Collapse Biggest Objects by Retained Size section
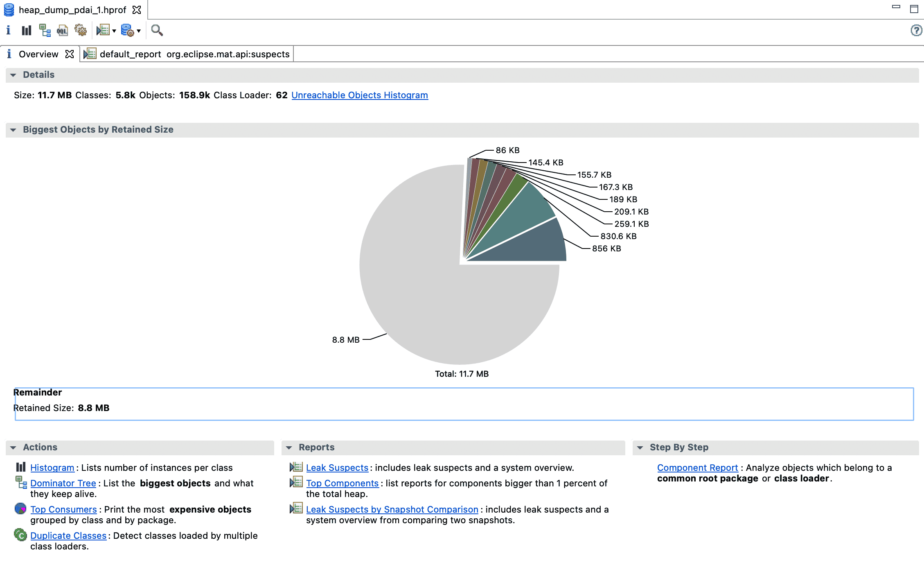 click(x=13, y=130)
